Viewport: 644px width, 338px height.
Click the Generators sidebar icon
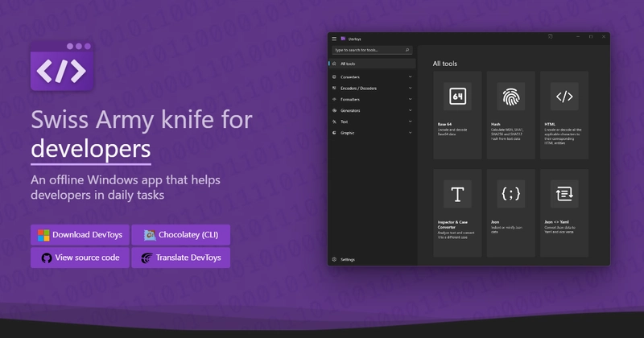click(334, 110)
